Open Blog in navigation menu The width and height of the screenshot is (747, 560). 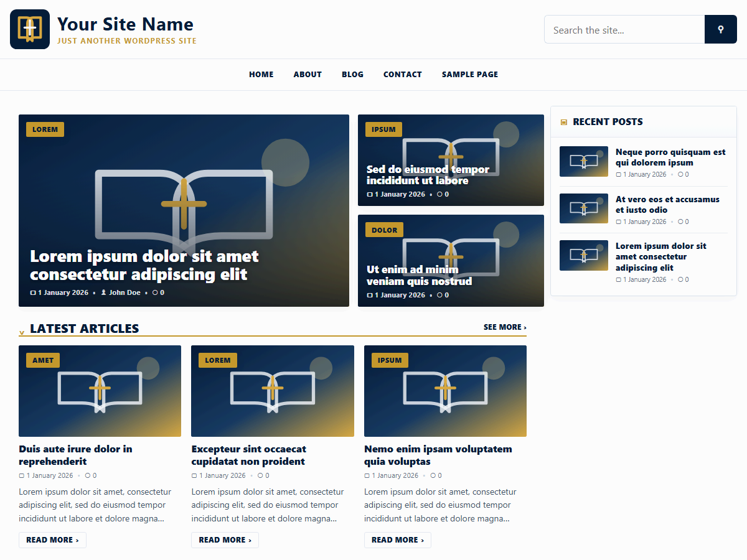352,75
